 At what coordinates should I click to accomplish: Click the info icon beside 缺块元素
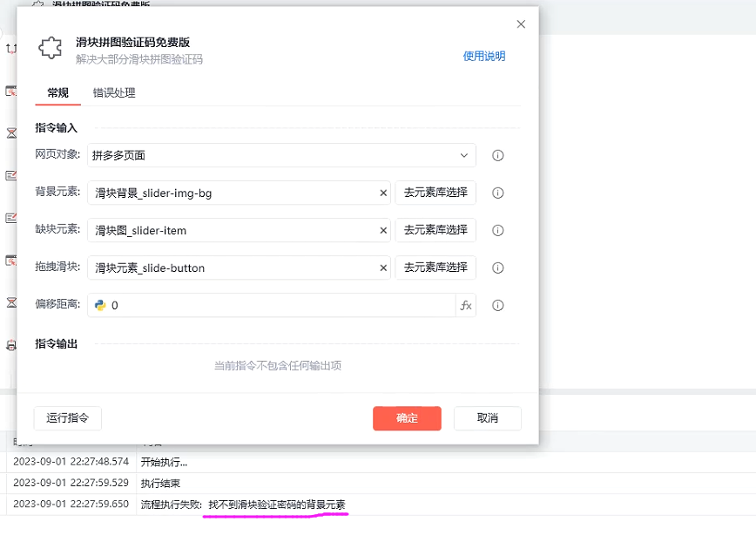point(498,231)
